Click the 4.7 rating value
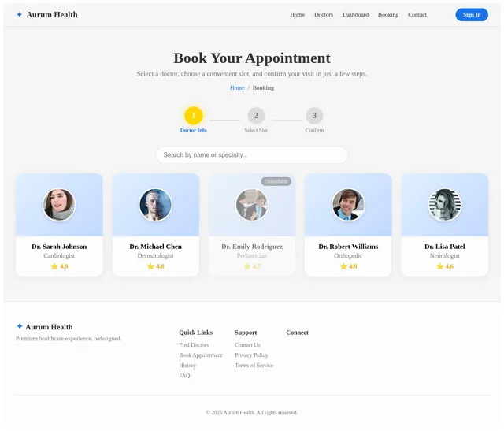 (257, 266)
